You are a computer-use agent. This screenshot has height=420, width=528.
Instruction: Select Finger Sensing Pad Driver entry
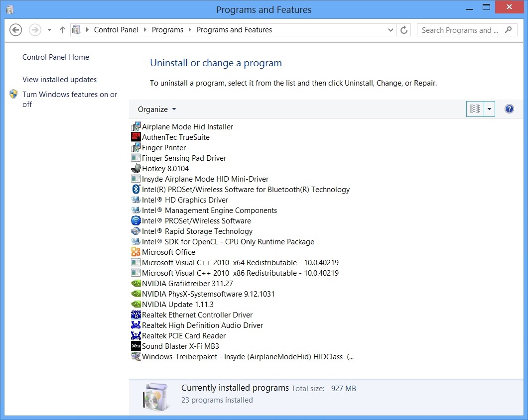click(184, 158)
